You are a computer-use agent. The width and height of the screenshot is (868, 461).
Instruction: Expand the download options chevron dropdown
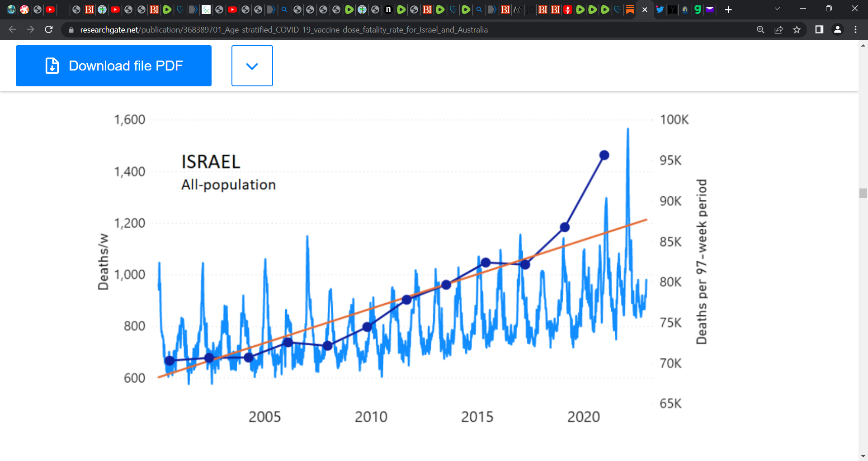pos(252,66)
